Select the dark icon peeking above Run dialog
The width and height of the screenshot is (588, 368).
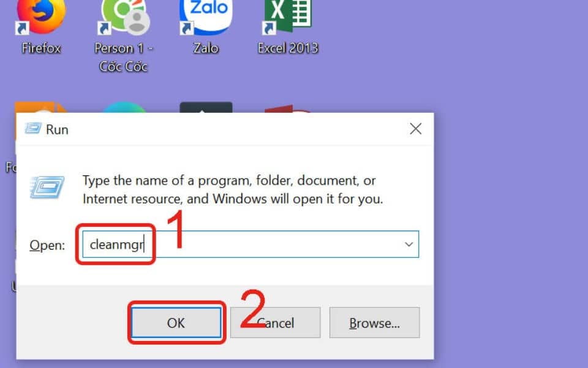point(206,107)
